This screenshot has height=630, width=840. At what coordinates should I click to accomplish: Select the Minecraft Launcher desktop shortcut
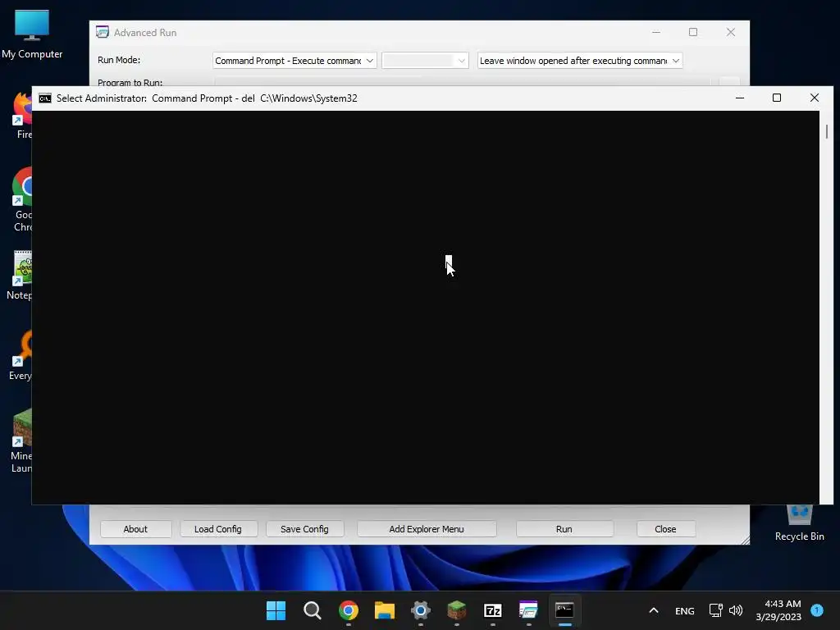pos(21,441)
